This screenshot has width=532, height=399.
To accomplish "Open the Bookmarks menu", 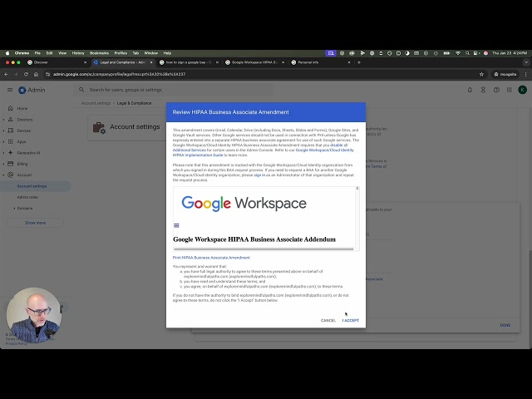I will coord(99,53).
